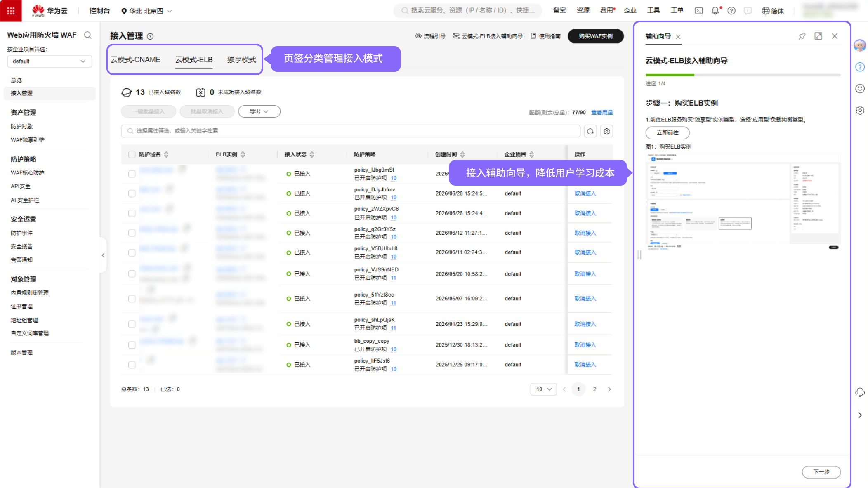Pin the 辅助向导 panel
Screen dimensions: 868x488
click(802, 36)
